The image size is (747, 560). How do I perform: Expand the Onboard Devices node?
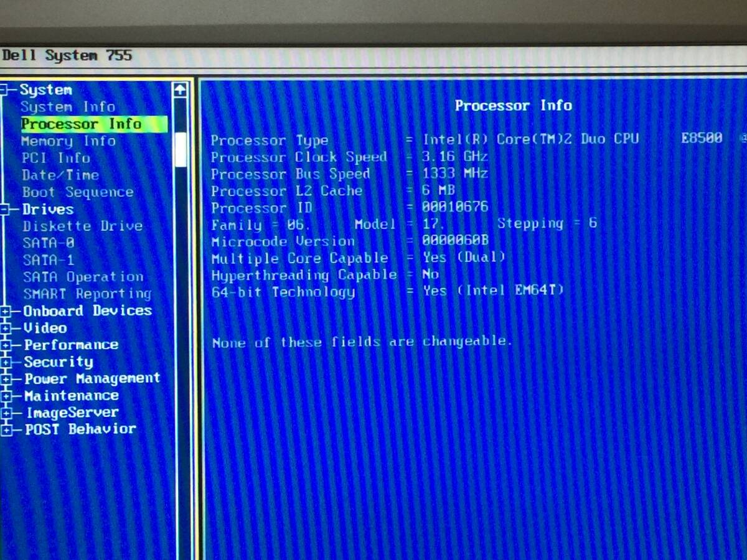[6, 311]
